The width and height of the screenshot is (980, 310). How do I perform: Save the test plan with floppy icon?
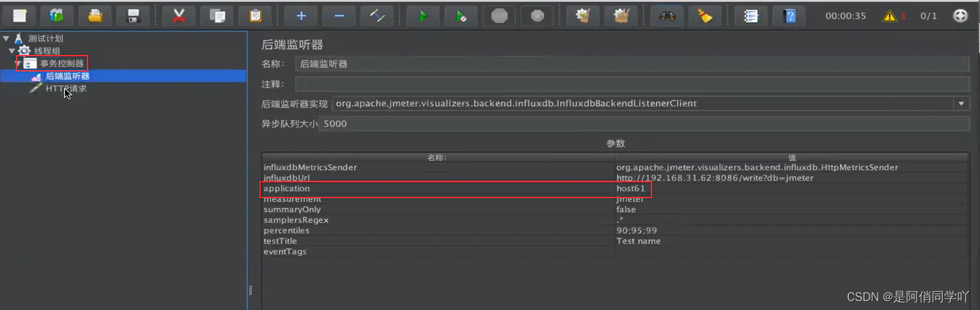[x=133, y=15]
